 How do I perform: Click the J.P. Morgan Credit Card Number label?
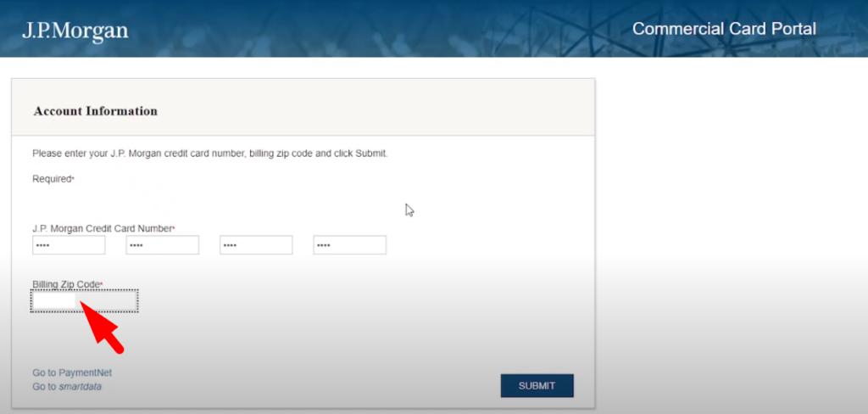103,228
